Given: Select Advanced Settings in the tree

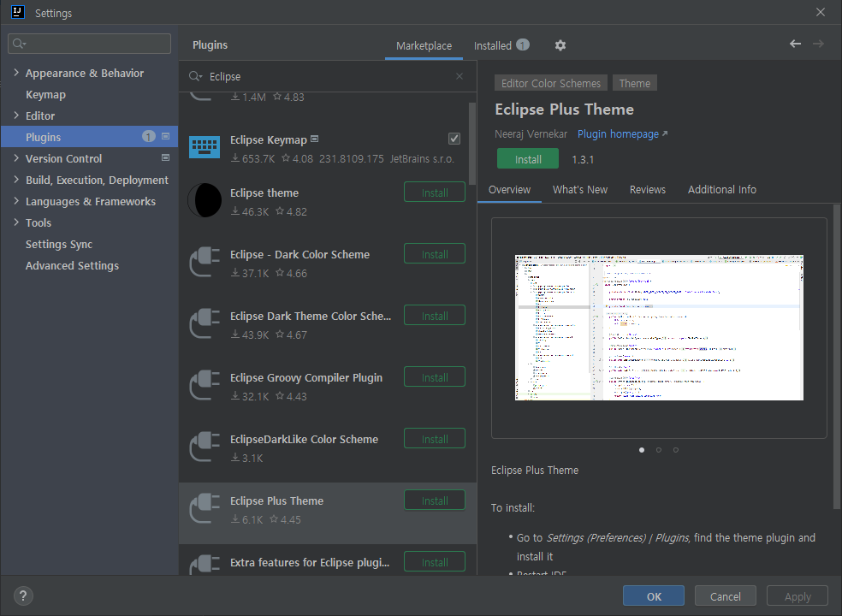Looking at the screenshot, I should (72, 266).
